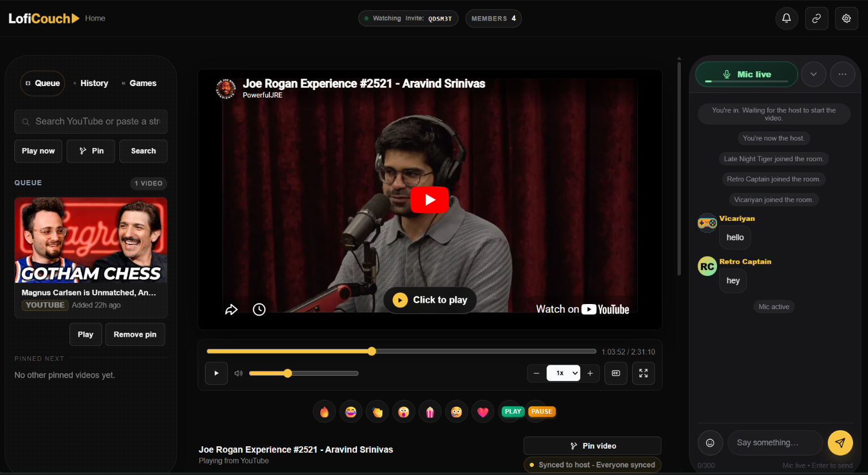Mute the volume speaker icon
Viewport: 868px width, 475px height.
point(239,373)
